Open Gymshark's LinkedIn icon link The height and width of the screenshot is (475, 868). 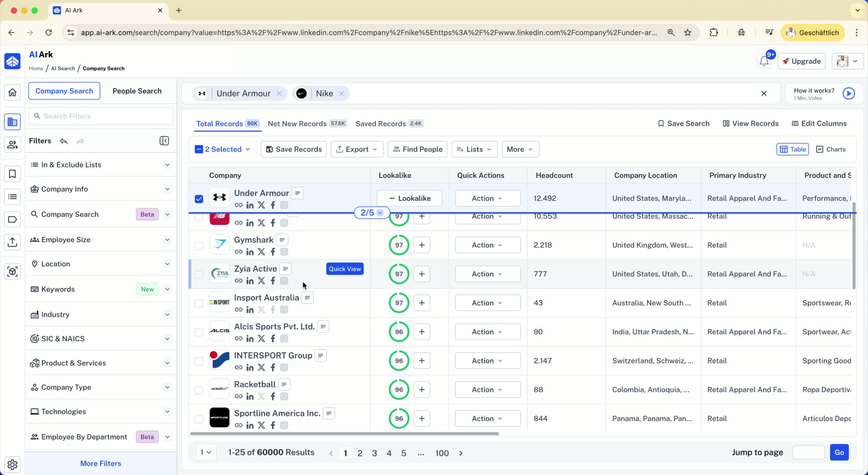pos(250,252)
